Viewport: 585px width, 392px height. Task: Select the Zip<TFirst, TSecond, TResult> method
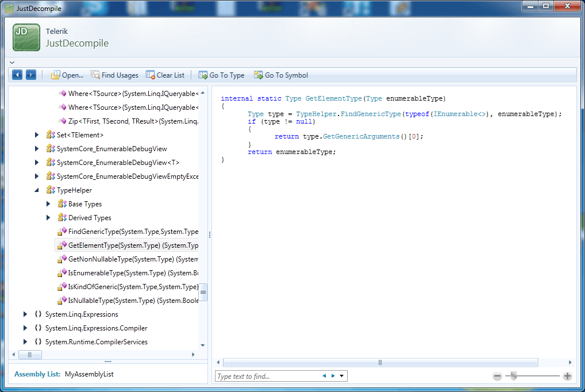pos(128,121)
